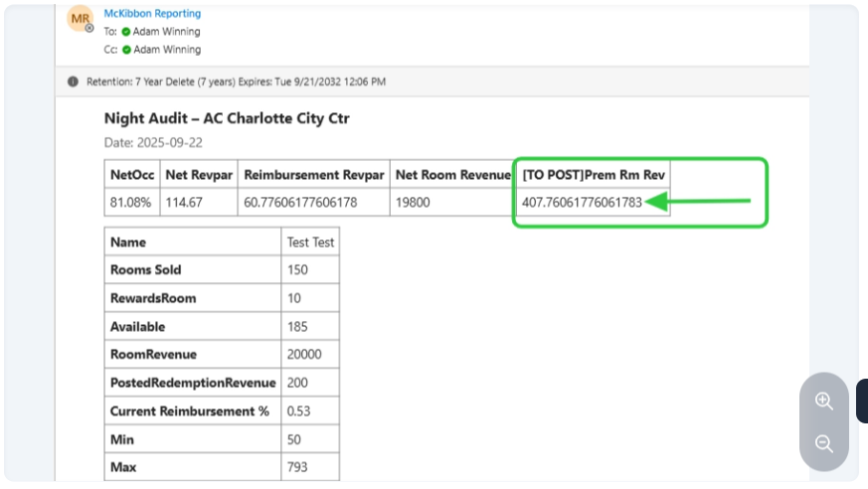This screenshot has height=489, width=868.
Task: Click green presence icon beside To recipient
Action: pyautogui.click(x=126, y=32)
